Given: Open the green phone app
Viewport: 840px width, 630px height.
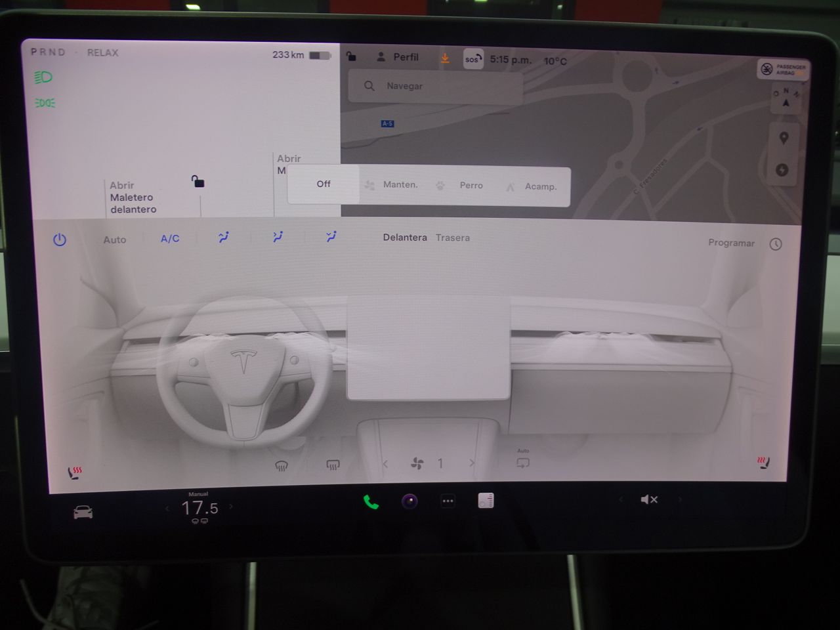Looking at the screenshot, I should pos(371,503).
